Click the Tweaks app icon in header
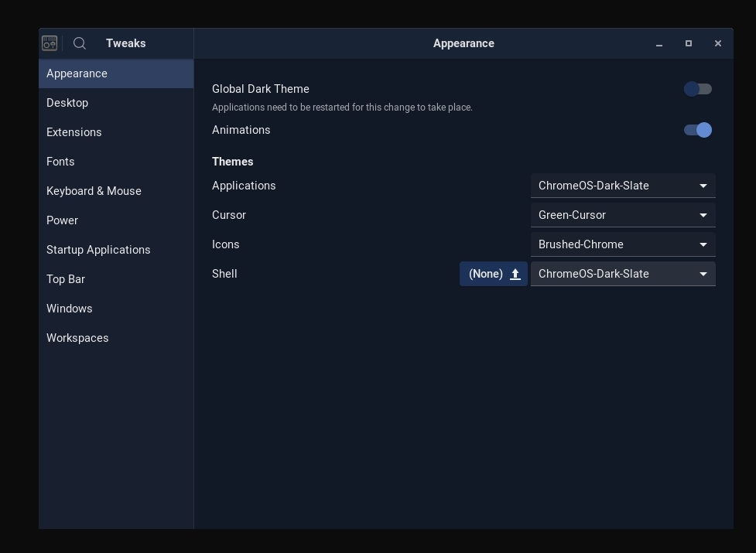 coord(50,43)
